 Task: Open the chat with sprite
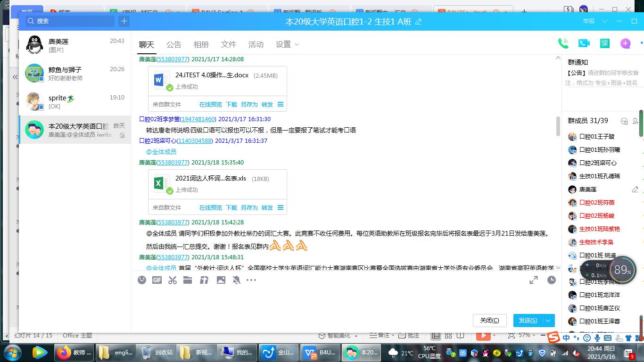coord(75,102)
